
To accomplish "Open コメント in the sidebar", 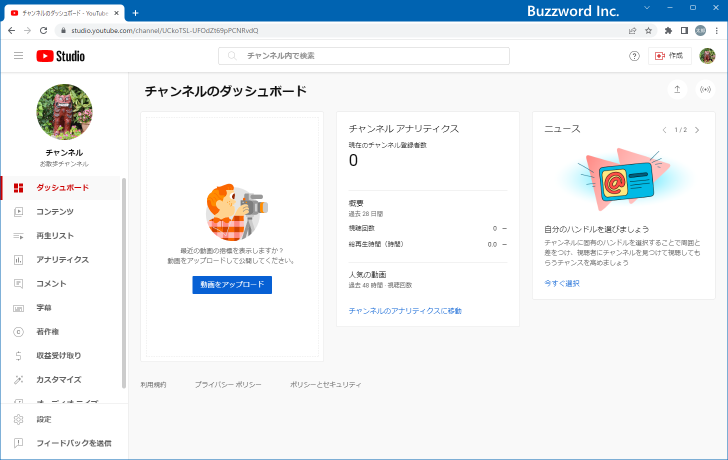I will pos(61,284).
